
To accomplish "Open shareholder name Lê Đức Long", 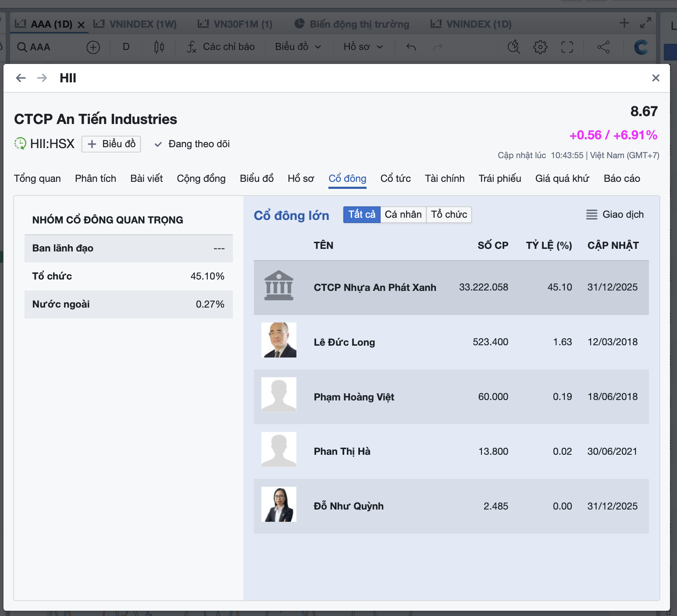I will click(x=344, y=342).
